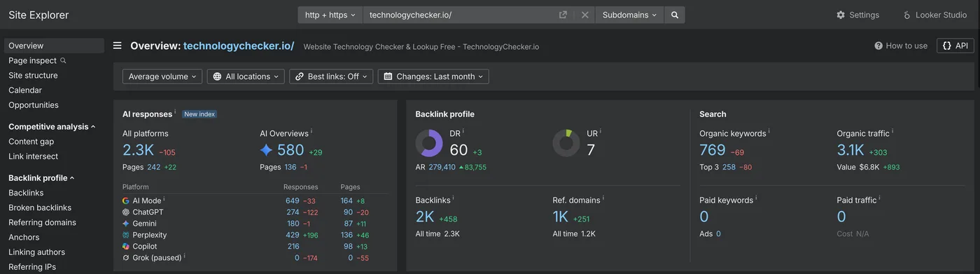This screenshot has height=274, width=980.
Task: Click the technologychecker.io/ title link
Action: pos(239,46)
